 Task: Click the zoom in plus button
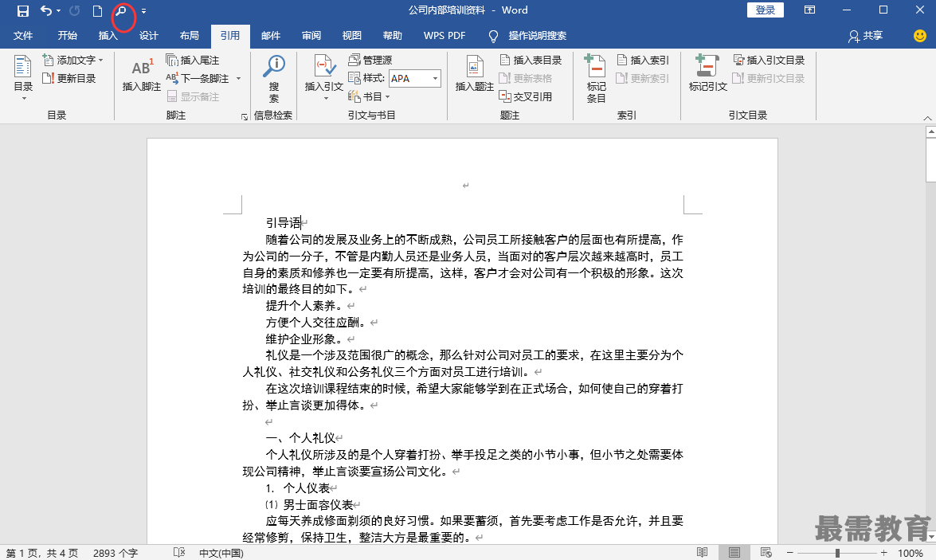pos(884,553)
